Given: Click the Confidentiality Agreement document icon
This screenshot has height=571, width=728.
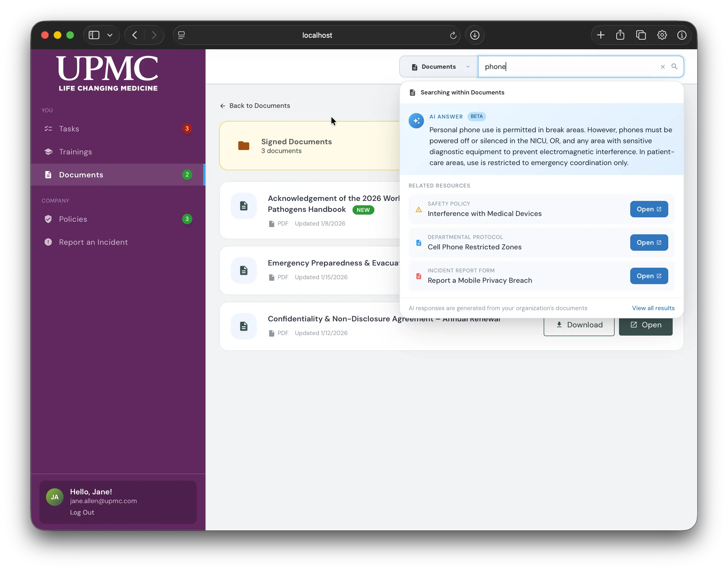Looking at the screenshot, I should (x=243, y=326).
